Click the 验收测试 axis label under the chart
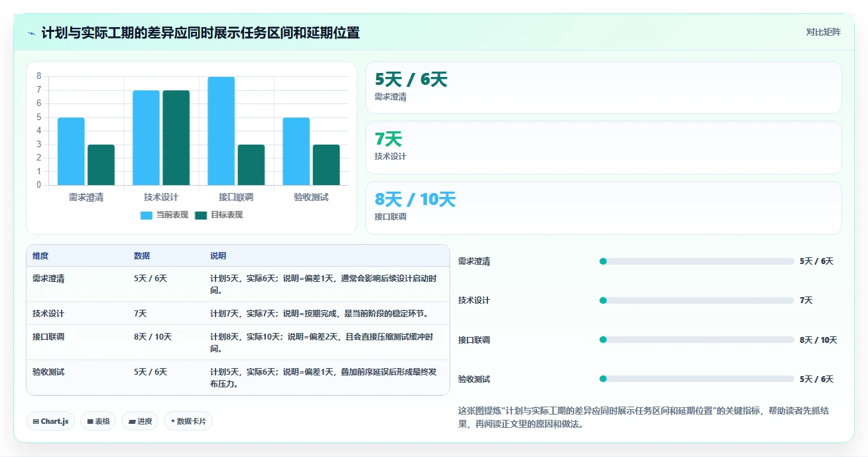 point(311,198)
